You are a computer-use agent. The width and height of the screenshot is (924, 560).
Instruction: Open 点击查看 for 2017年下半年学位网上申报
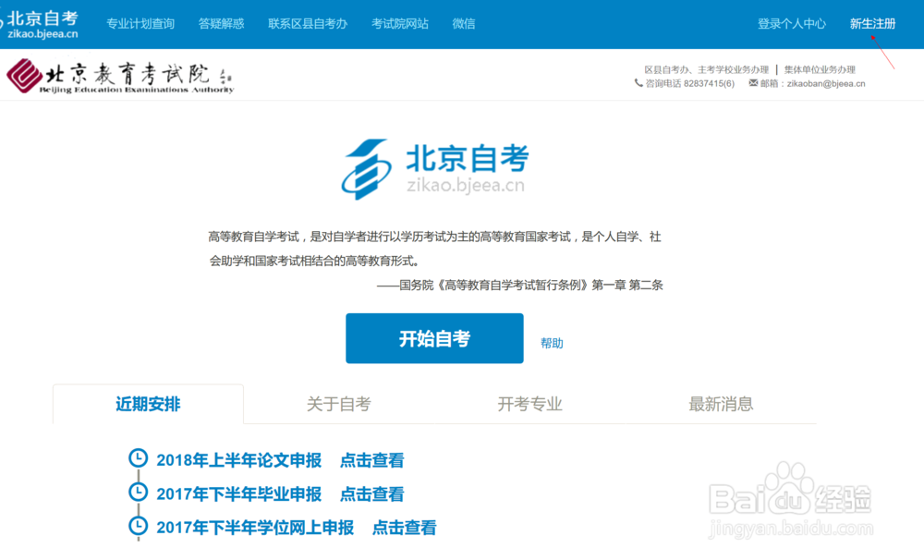pyautogui.click(x=405, y=528)
